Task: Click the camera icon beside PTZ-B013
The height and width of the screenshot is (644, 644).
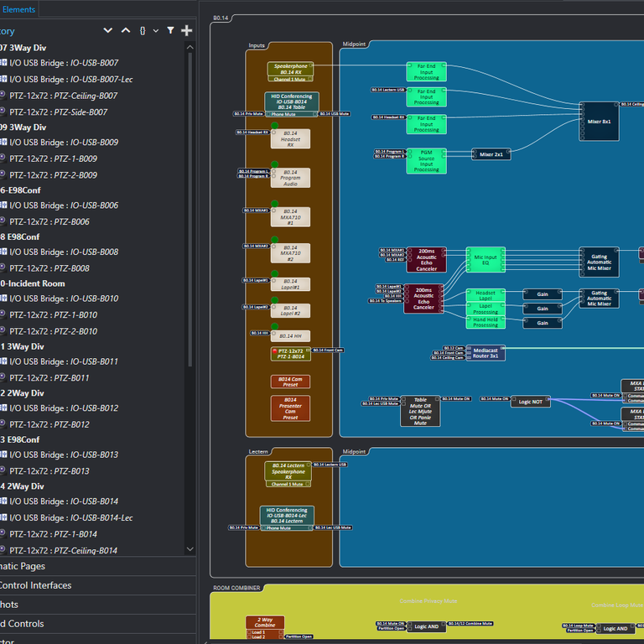Action: [3, 470]
